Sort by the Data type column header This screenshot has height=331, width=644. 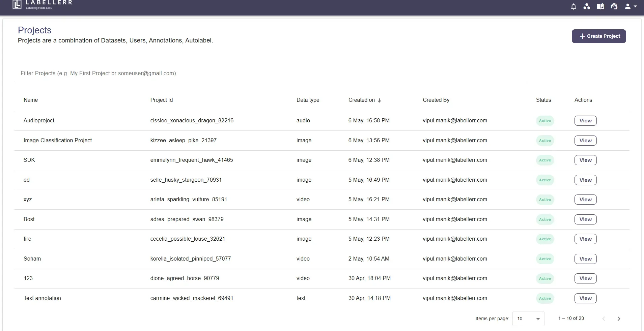click(308, 100)
